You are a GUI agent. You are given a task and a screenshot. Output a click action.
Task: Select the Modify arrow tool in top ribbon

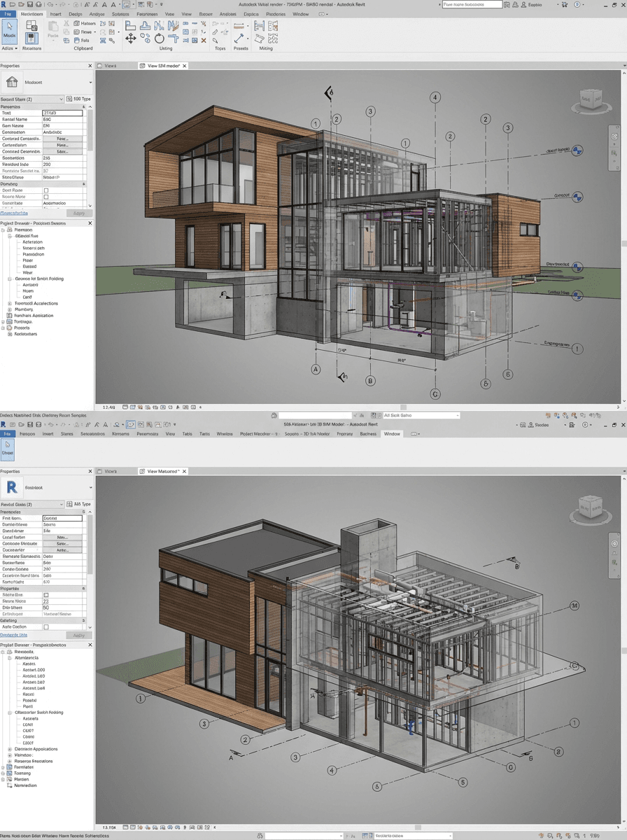10,31
